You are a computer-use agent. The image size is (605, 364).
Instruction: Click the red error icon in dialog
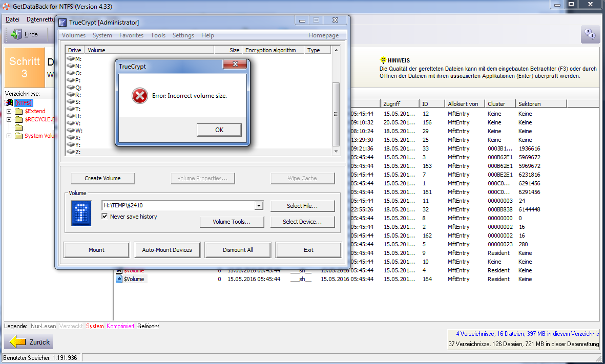(x=140, y=96)
